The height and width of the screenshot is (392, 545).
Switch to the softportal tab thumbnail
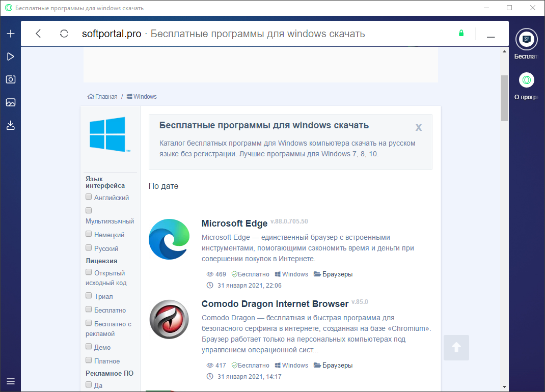[x=527, y=39]
